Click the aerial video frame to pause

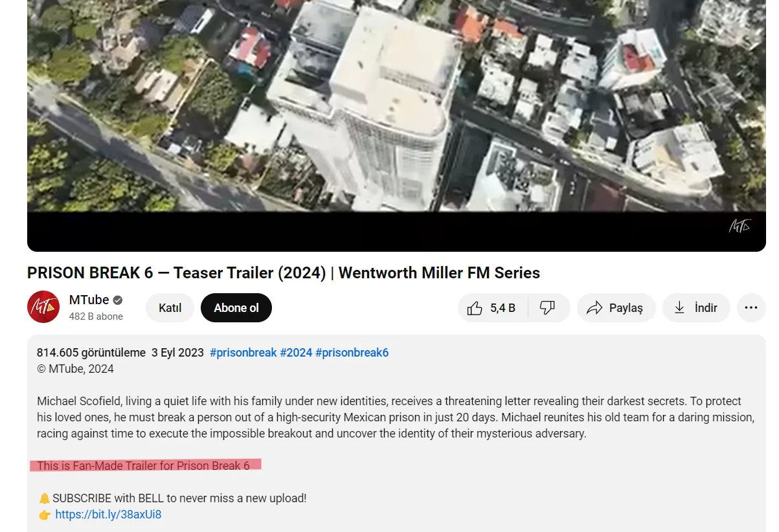[x=396, y=107]
